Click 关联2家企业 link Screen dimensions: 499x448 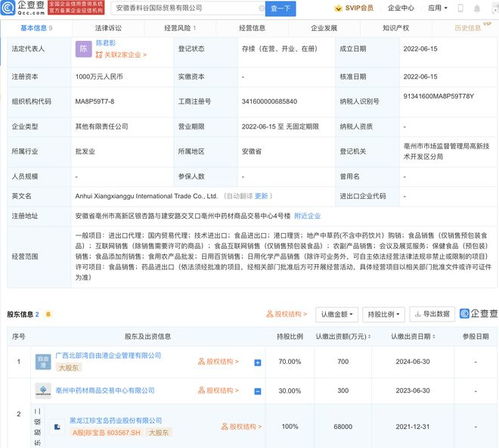tap(121, 55)
